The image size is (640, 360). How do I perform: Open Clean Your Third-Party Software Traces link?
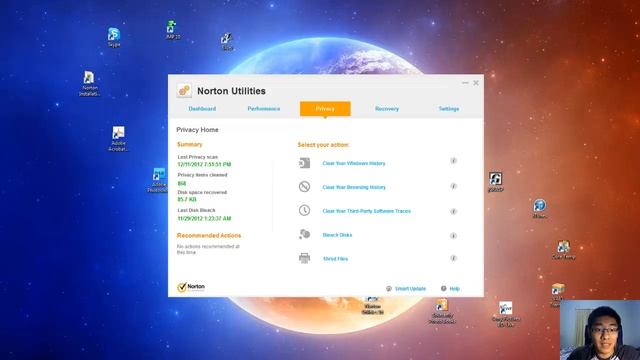pos(367,211)
